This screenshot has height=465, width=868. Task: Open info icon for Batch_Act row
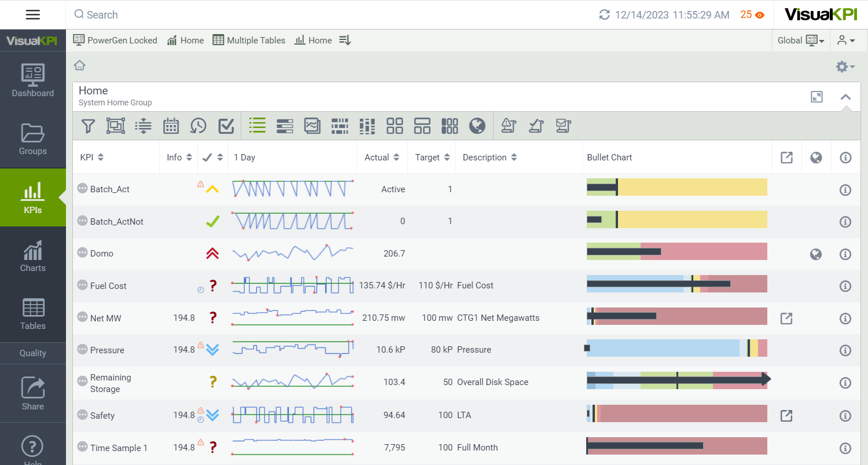pyautogui.click(x=845, y=190)
